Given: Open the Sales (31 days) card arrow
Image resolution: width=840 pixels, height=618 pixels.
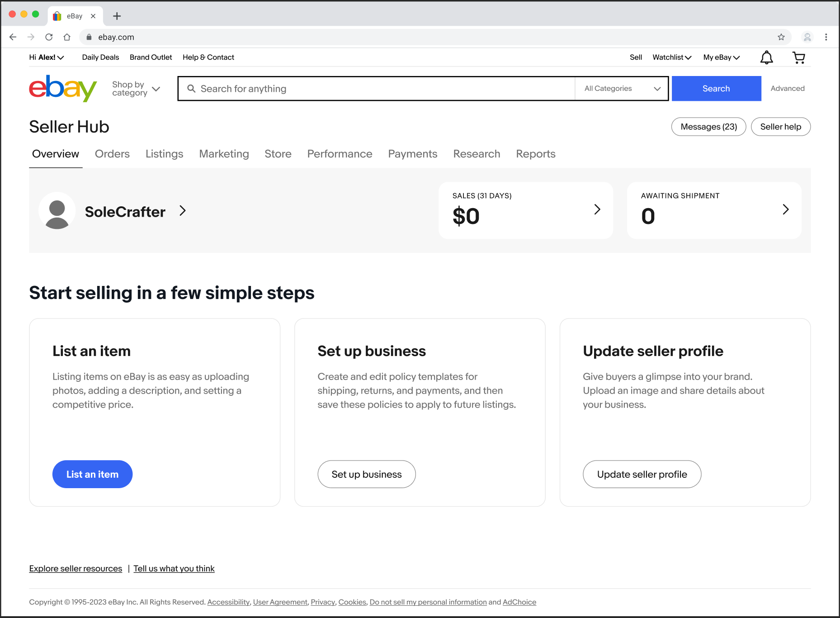Looking at the screenshot, I should 597,209.
